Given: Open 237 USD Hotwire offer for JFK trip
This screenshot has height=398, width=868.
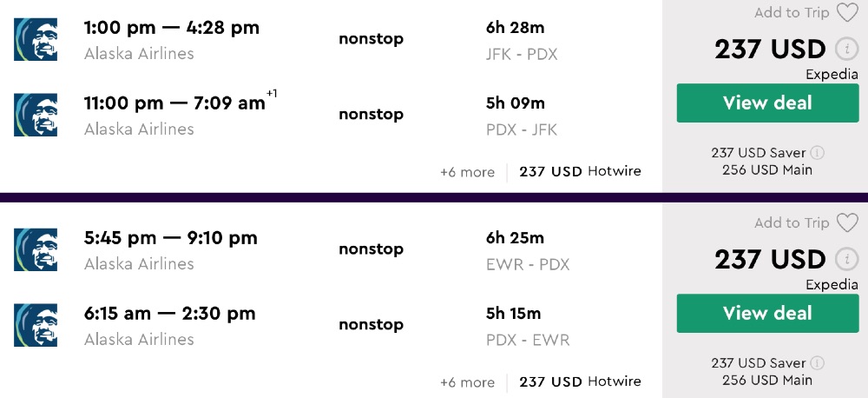Looking at the screenshot, I should coord(580,172).
